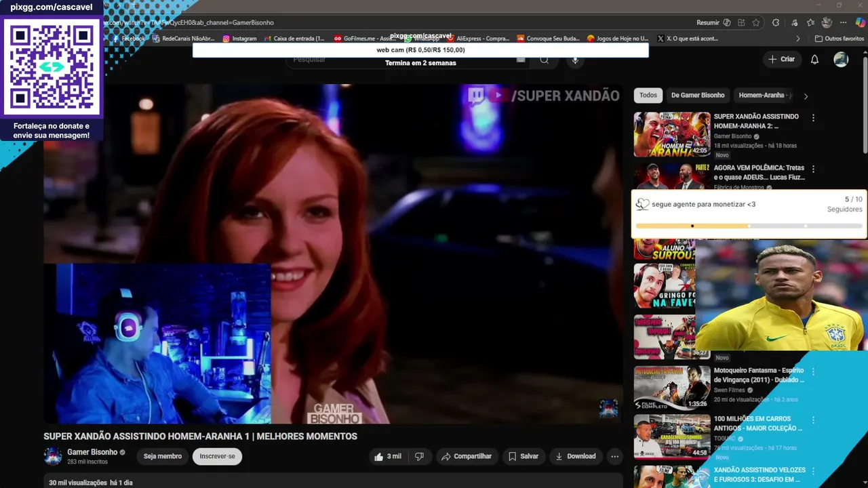Open the ALUNO SURTOU video thumbnail
868x488 pixels.
(665, 249)
